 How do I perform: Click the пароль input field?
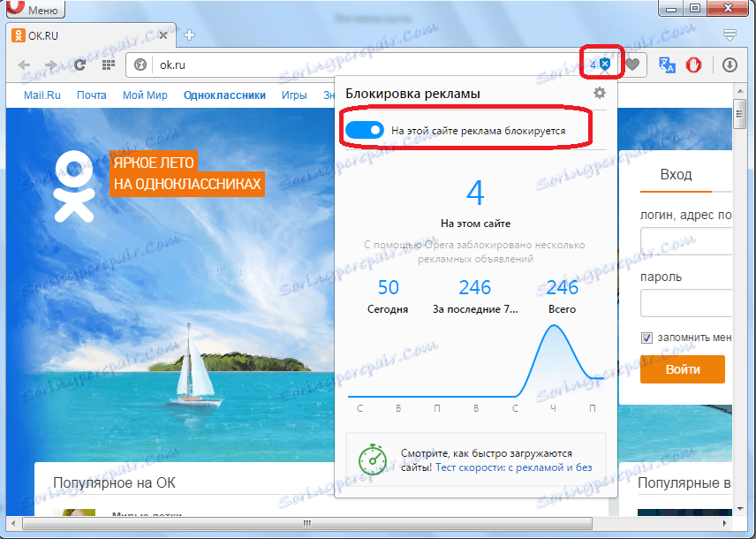686,302
